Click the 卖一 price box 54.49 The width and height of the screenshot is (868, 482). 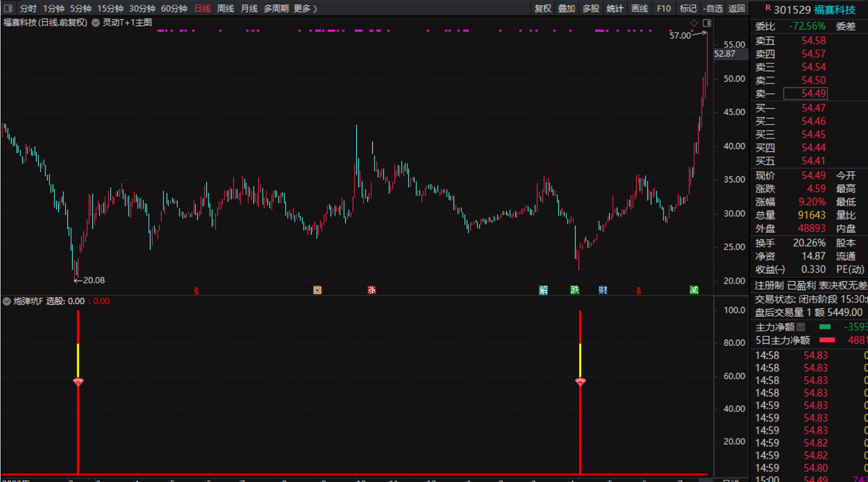pyautogui.click(x=813, y=93)
